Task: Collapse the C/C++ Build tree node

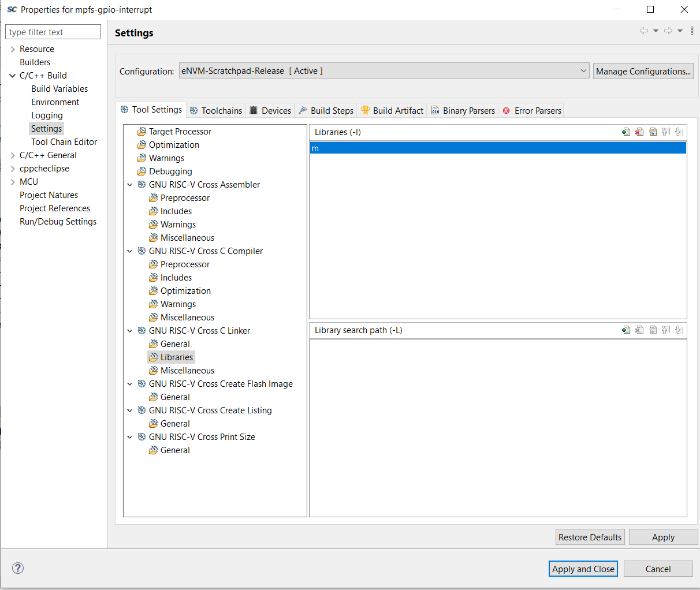Action: click(x=13, y=76)
